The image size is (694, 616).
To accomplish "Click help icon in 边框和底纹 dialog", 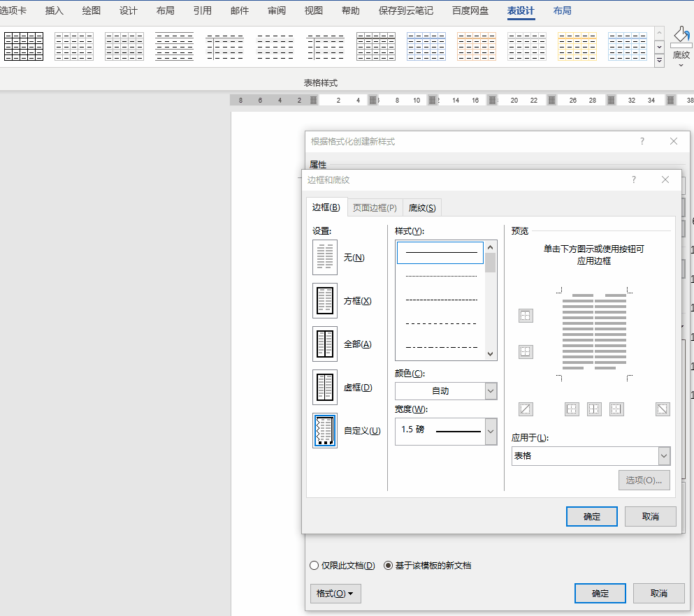I will (x=634, y=179).
